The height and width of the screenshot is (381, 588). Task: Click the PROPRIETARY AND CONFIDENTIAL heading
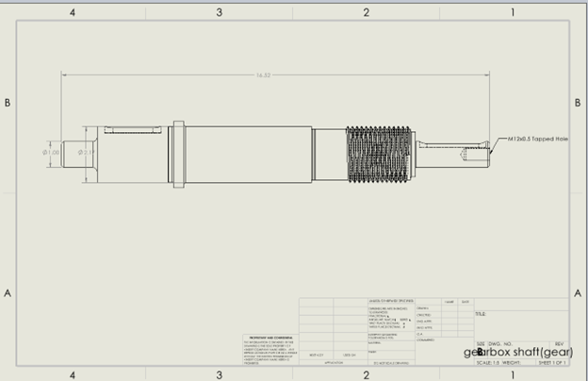[x=270, y=338]
